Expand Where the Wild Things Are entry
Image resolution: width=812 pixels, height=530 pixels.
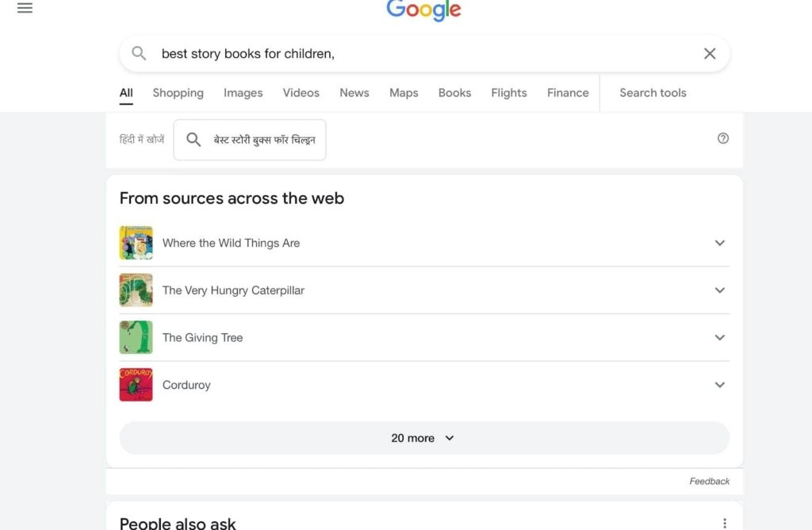[x=719, y=243]
